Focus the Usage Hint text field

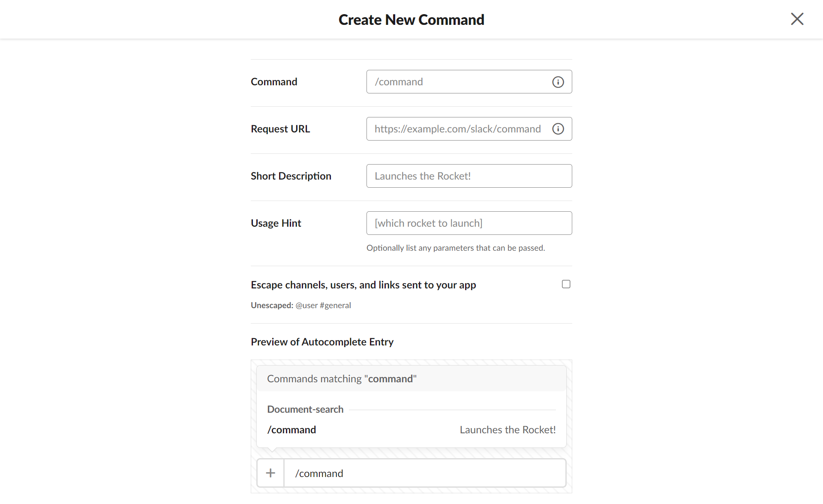click(x=469, y=223)
